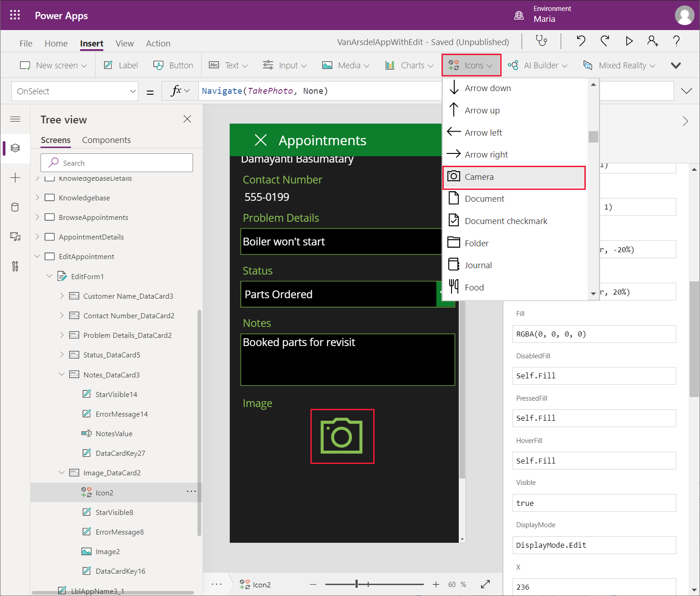
Task: Click the Undo arrow icon
Action: click(x=581, y=41)
